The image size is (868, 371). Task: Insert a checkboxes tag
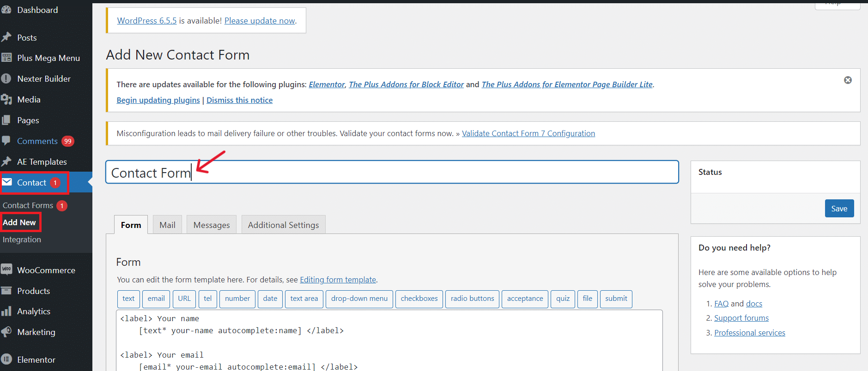[x=419, y=299]
